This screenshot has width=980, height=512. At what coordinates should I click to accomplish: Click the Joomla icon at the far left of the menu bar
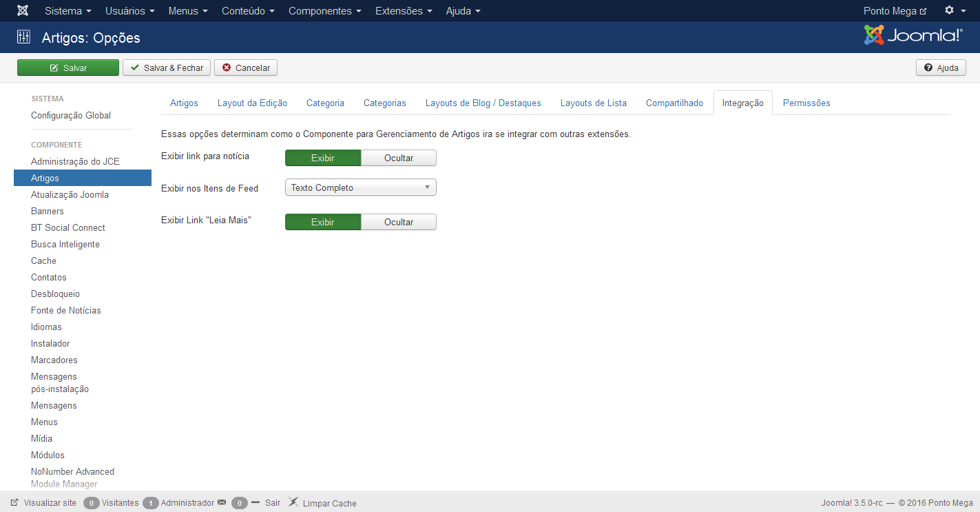coord(23,10)
